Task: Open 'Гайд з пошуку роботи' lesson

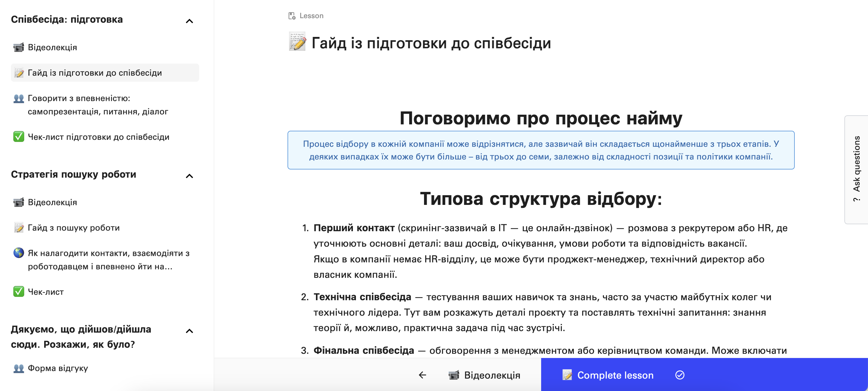Action: (105, 228)
